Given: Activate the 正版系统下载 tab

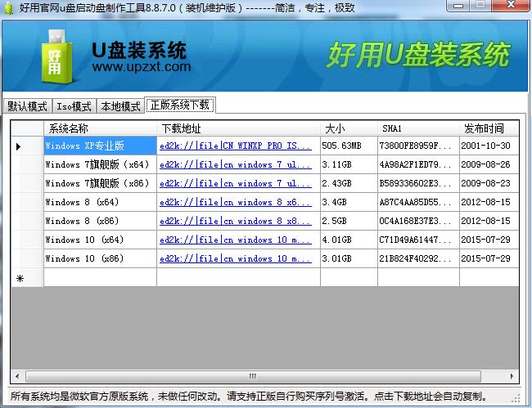Looking at the screenshot, I should 180,105.
